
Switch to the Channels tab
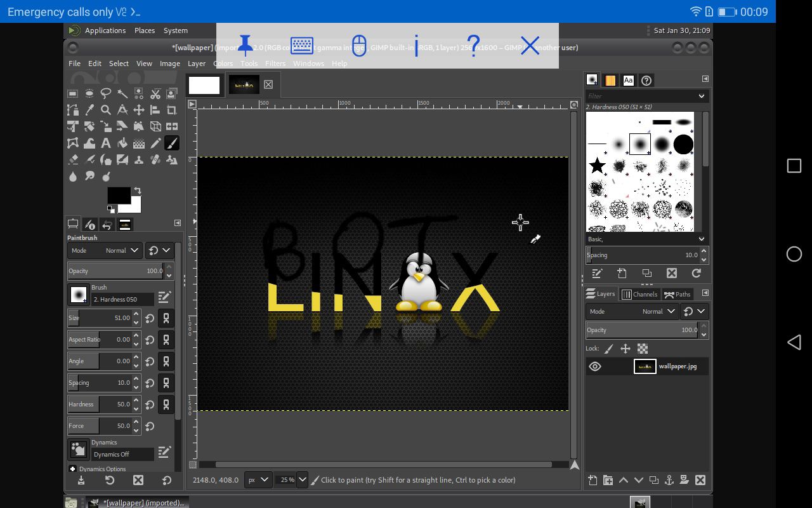pyautogui.click(x=639, y=294)
